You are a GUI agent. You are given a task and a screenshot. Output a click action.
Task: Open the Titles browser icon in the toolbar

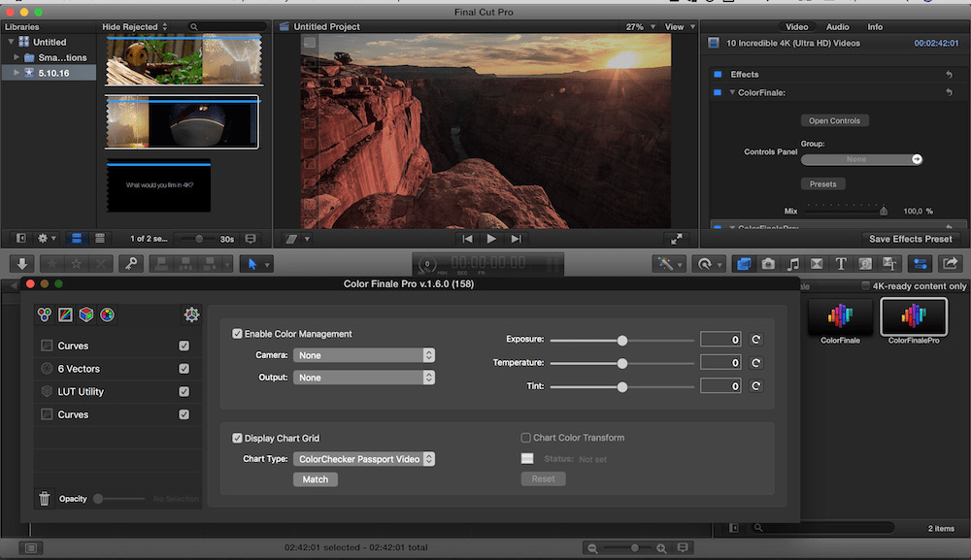[840, 263]
